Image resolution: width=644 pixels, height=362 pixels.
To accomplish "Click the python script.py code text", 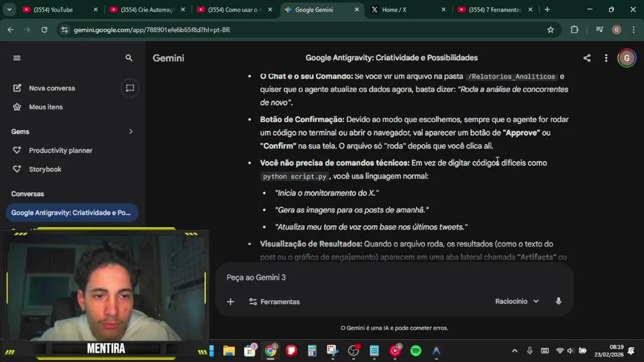I will tap(295, 176).
